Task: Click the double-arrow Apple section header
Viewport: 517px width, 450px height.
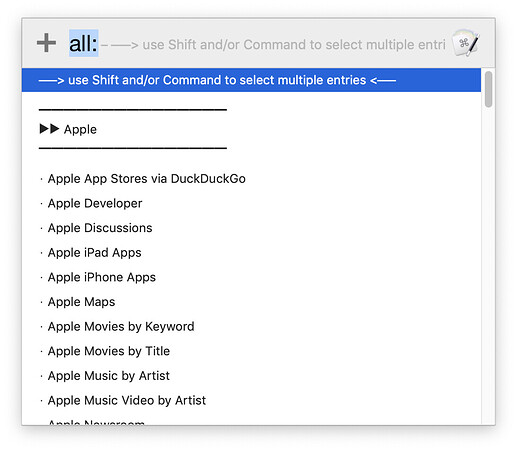Action: click(68, 129)
